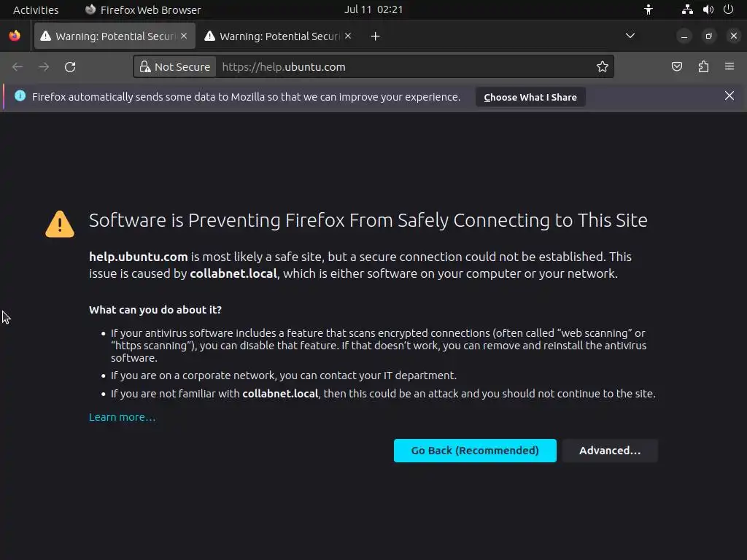
Task: Click the page heading about Preventing Firefox
Action: pyautogui.click(x=368, y=220)
